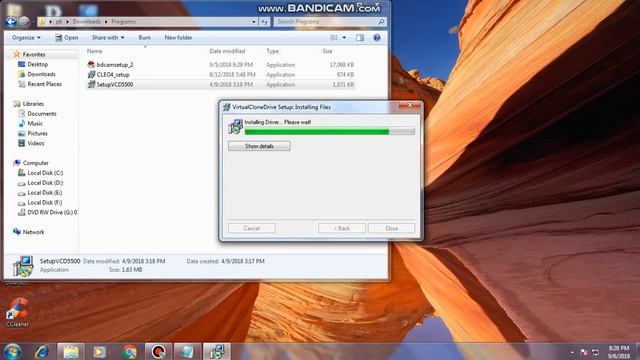Open Local Disk (F:)
640x360 pixels.
[44, 202]
